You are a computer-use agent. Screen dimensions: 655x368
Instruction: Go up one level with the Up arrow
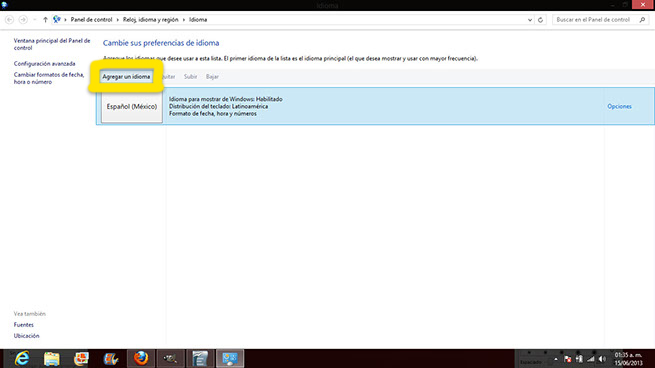[x=45, y=20]
